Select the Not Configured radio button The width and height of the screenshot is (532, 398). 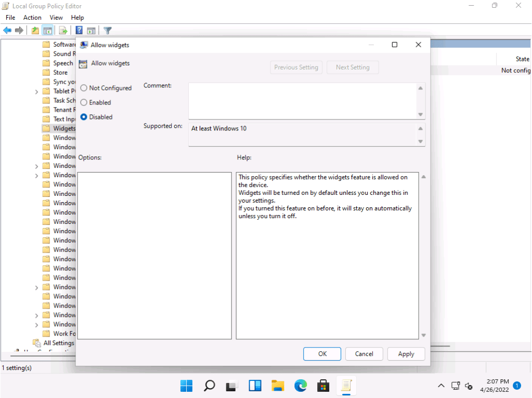tap(83, 88)
